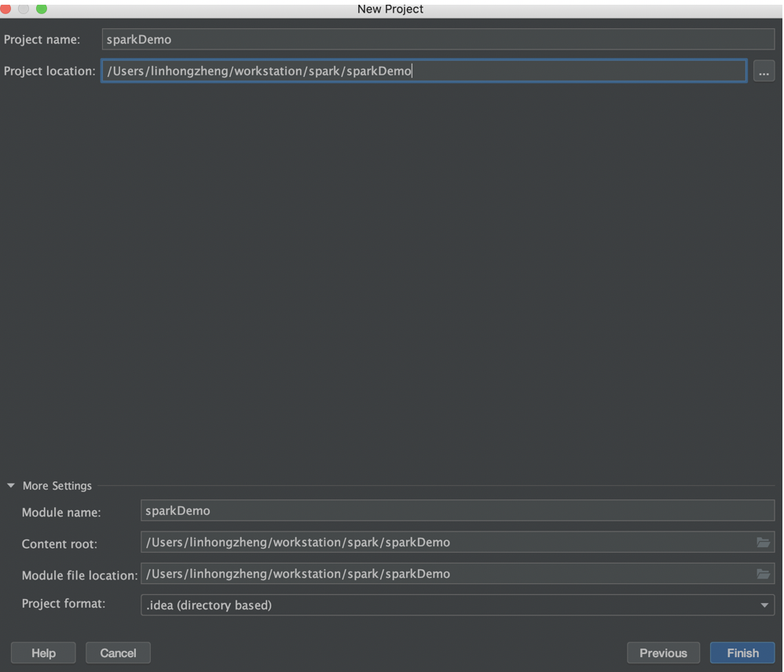Open the project location browser via ellipsis button

(764, 71)
